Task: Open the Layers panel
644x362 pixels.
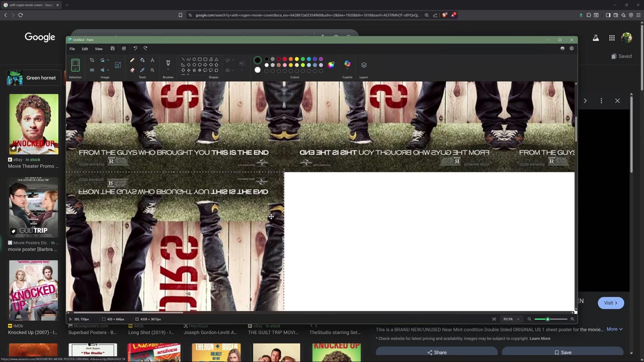Action: pyautogui.click(x=364, y=65)
